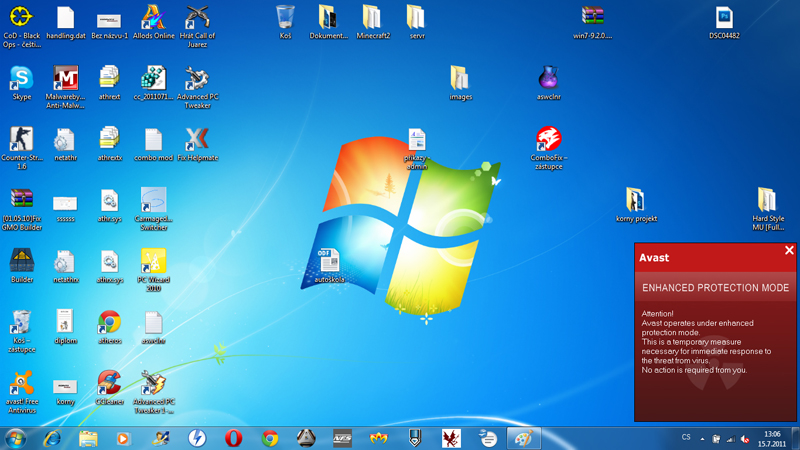The height and width of the screenshot is (450, 800).
Task: Launch the ComboFix - zástupce shortcut
Action: pyautogui.click(x=548, y=139)
